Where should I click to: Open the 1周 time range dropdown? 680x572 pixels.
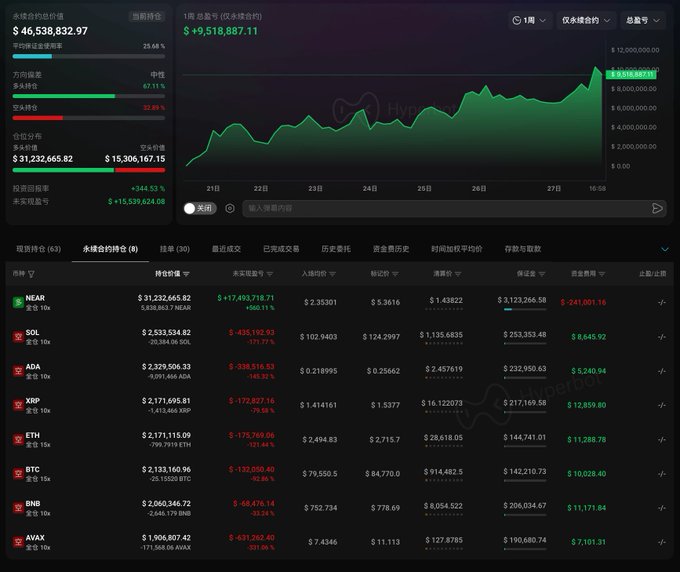[x=530, y=20]
